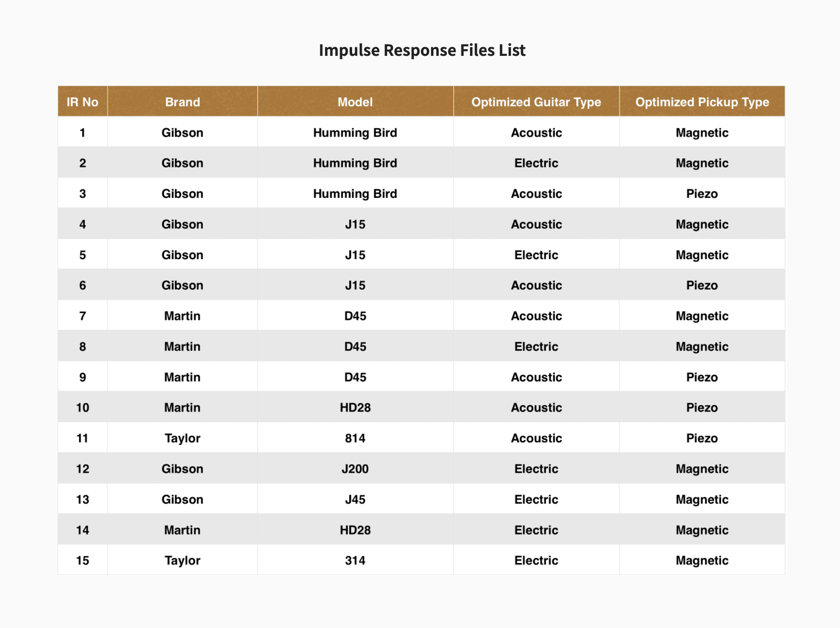This screenshot has height=628, width=840.
Task: Click the Piezo cell in row 3
Action: pos(702,194)
